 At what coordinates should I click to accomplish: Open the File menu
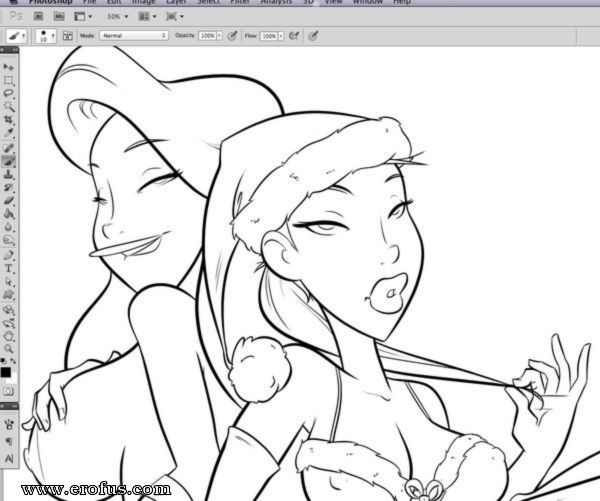90,2
